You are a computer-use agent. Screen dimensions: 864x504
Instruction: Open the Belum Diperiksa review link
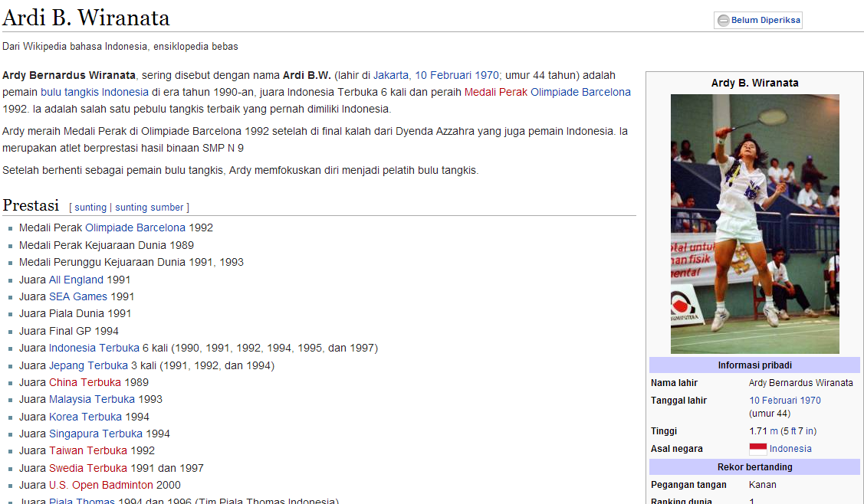[765, 21]
